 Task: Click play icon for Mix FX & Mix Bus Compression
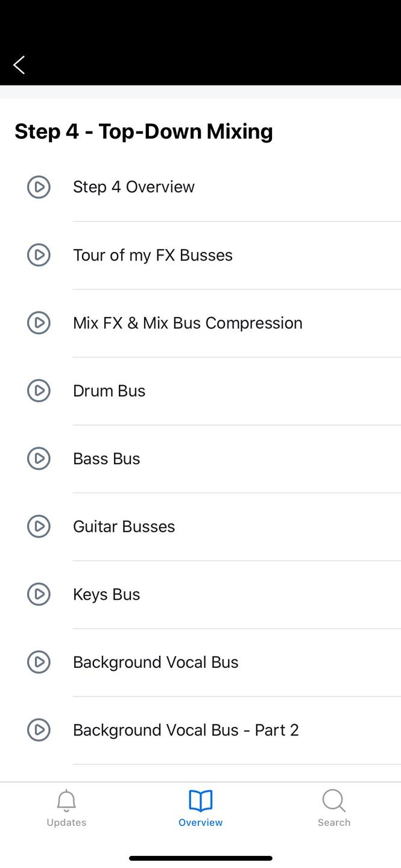pos(39,323)
